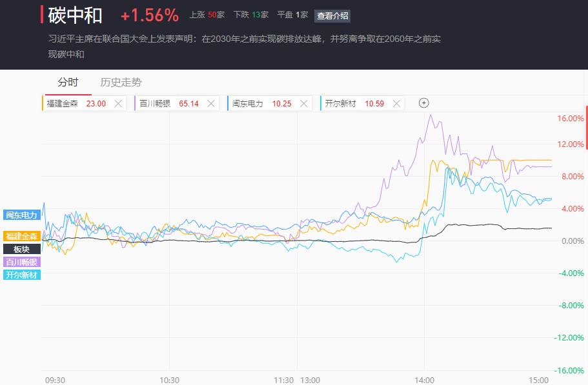Open the 查看介绍 sector introduction
This screenshot has width=588, height=385.
coord(331,16)
